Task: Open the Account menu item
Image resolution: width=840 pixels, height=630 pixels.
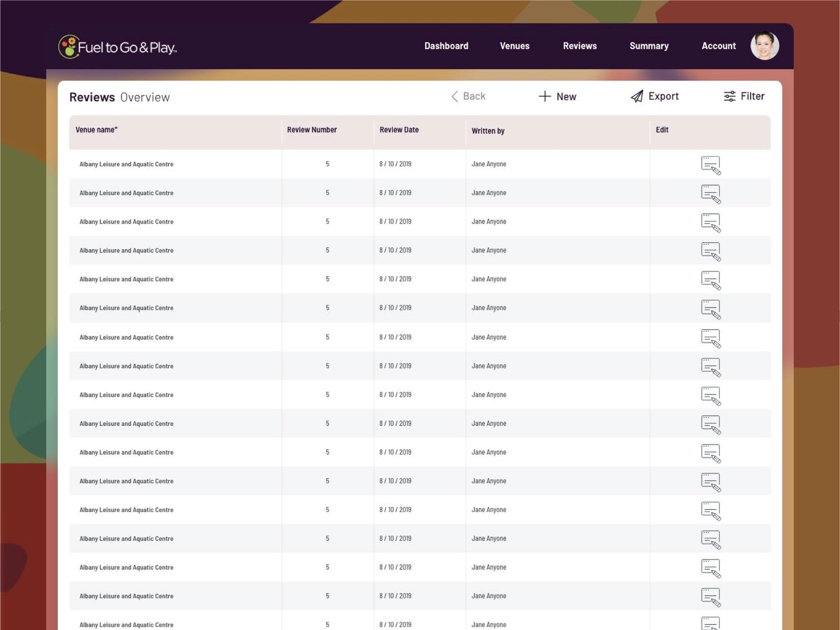Action: pyautogui.click(x=719, y=46)
